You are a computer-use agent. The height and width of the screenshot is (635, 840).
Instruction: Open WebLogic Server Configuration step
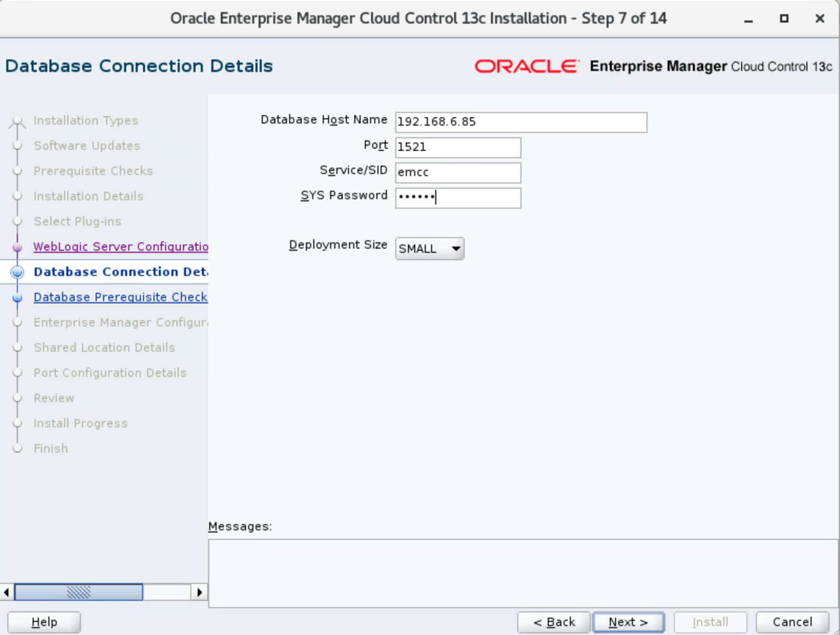click(x=120, y=247)
